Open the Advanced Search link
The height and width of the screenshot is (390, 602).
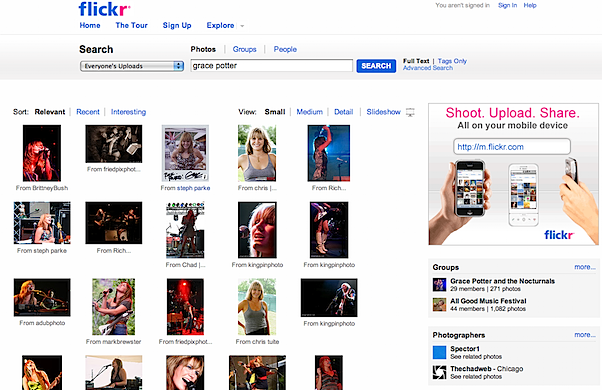point(428,68)
